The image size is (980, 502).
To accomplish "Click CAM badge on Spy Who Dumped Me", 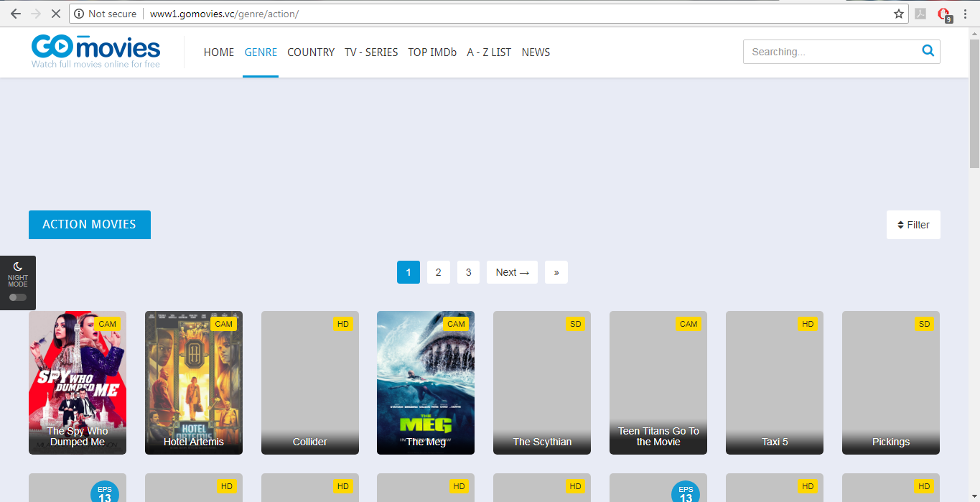I will pos(108,324).
